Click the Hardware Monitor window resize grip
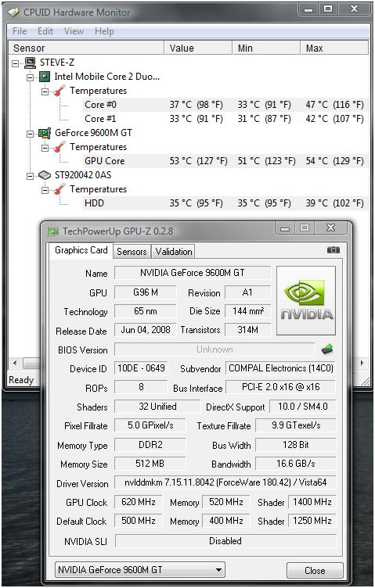375x588 pixels. (x=365, y=382)
